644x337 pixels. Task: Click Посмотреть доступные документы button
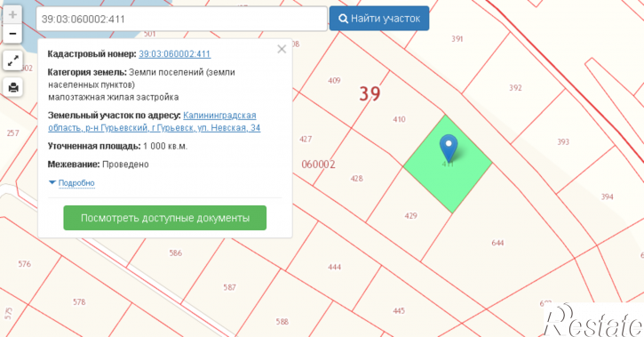pyautogui.click(x=164, y=218)
